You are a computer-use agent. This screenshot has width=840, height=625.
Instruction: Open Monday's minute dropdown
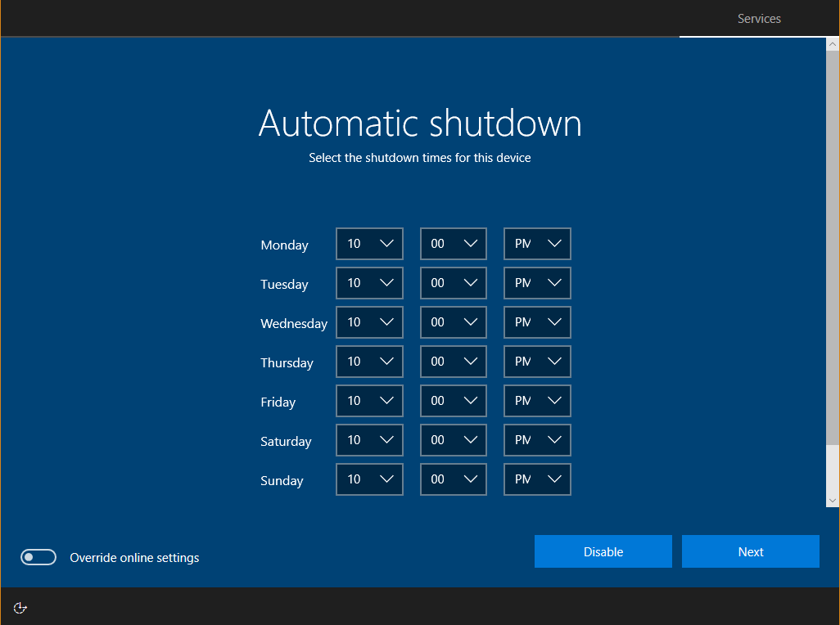(453, 244)
